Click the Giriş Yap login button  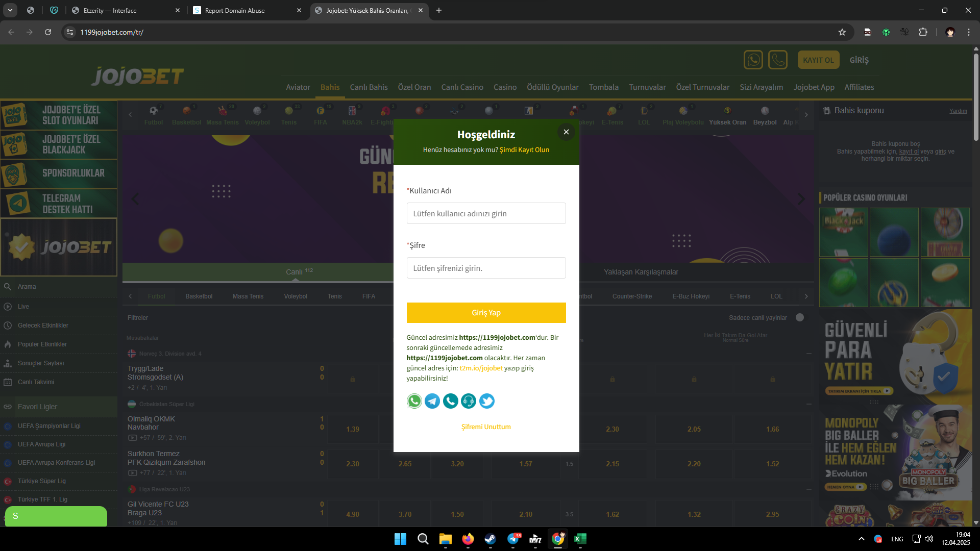tap(486, 313)
